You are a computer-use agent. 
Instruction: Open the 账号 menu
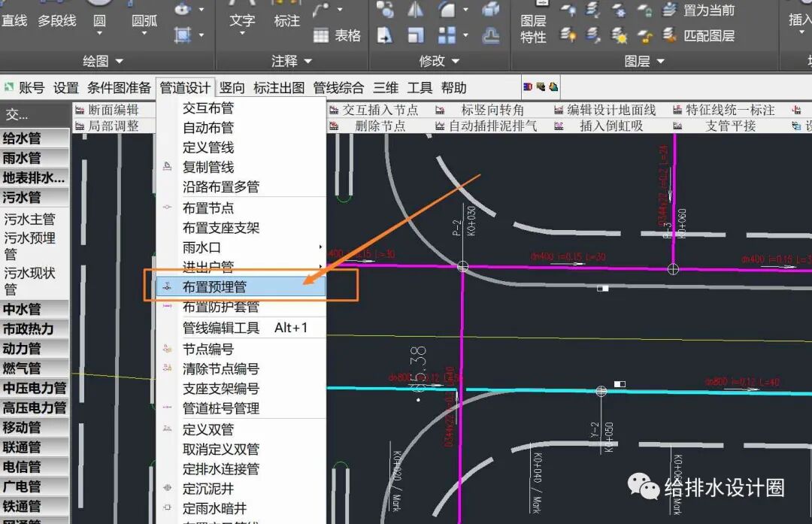[x=32, y=87]
